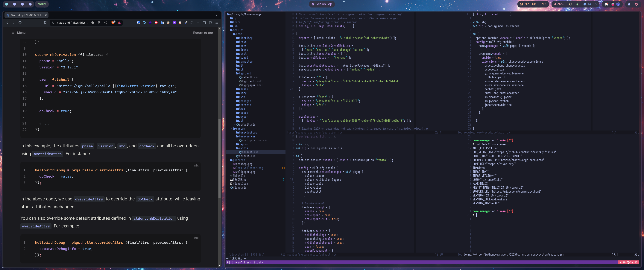Open the extensions puzzle-piece menu
The image size is (644, 270).
(192, 22)
